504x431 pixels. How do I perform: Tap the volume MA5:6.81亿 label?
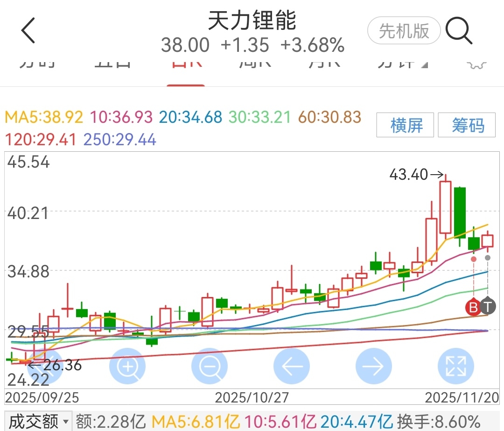point(196,421)
